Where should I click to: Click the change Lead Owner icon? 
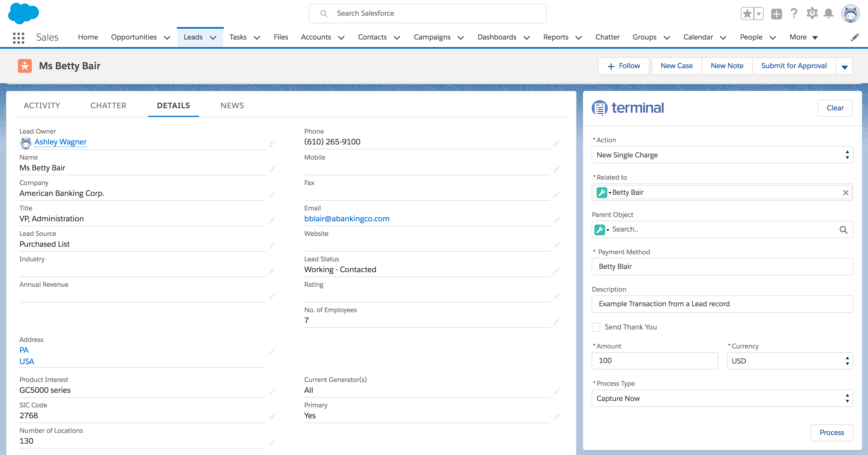coord(272,144)
